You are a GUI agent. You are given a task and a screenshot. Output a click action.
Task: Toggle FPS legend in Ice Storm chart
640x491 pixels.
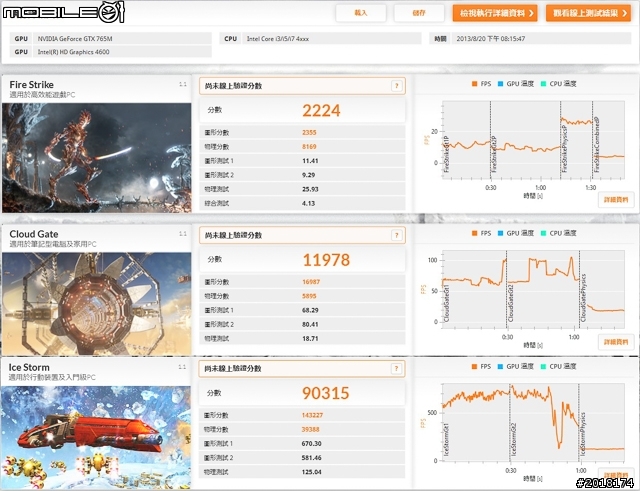[482, 367]
